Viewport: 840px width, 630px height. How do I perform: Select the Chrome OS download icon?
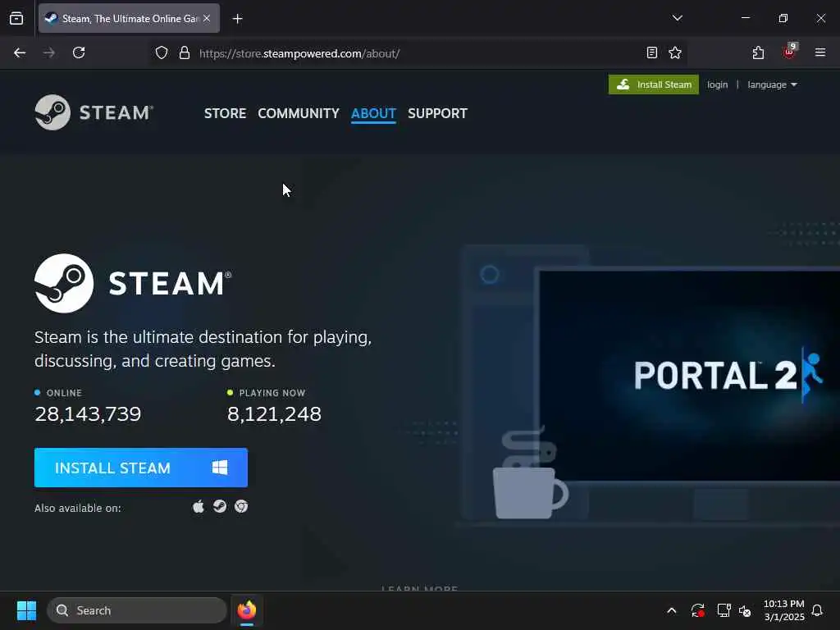241,506
